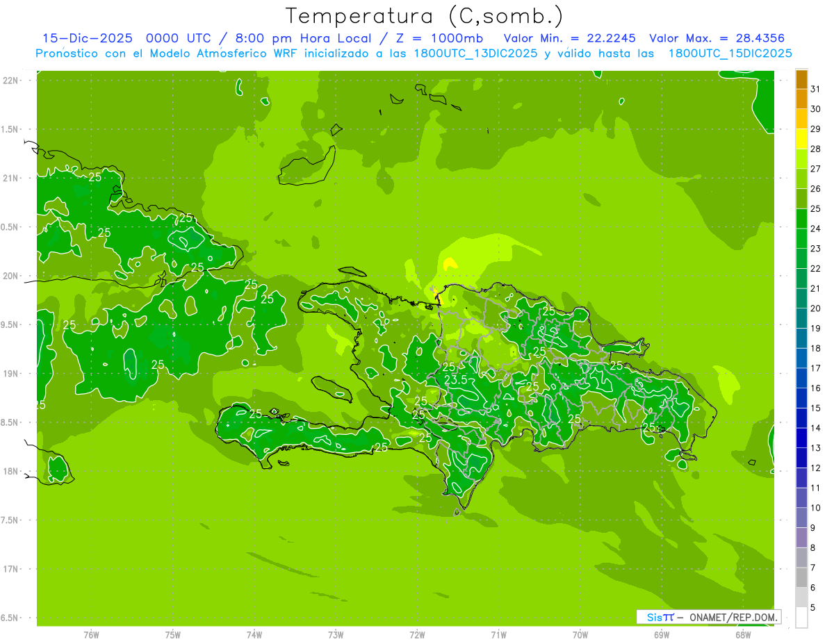Click the teal legend swatch between 19 and 20

[x=801, y=318]
